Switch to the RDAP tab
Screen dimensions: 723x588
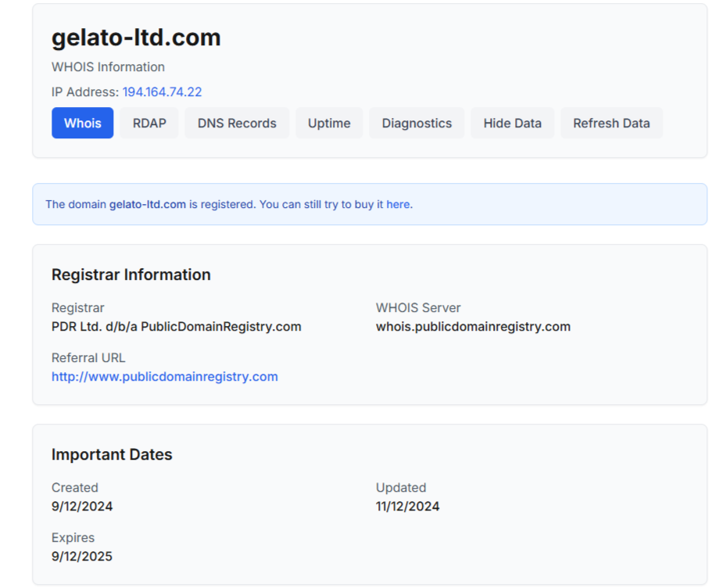pos(149,123)
